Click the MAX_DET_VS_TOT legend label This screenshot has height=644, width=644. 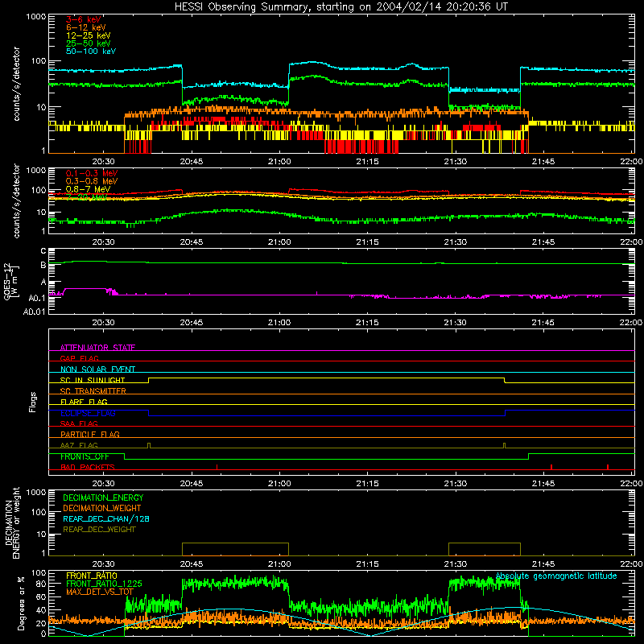tap(100, 592)
